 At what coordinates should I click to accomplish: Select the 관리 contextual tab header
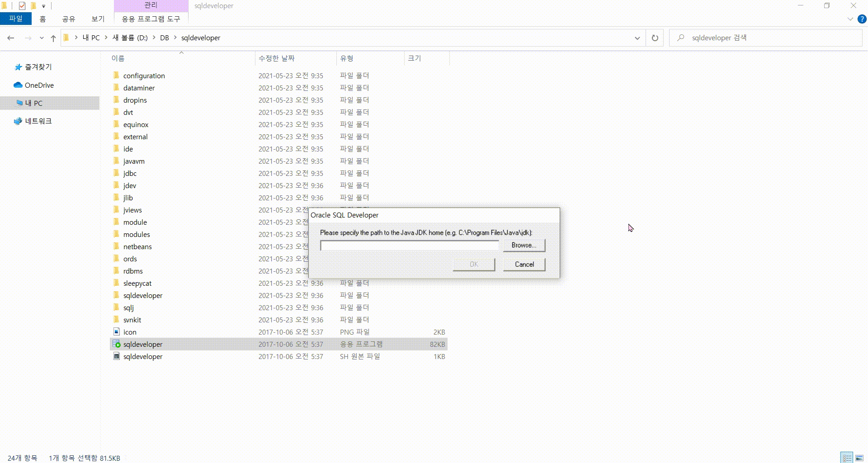click(151, 5)
